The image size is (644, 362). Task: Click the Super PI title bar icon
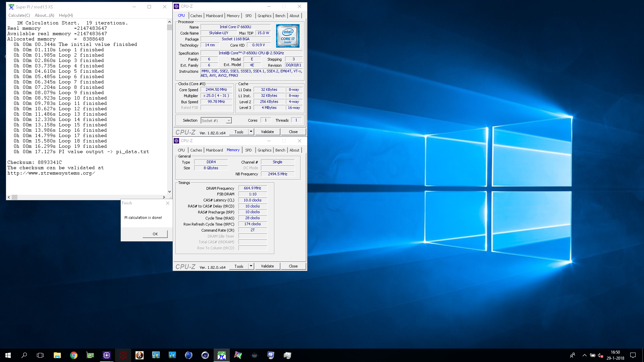pyautogui.click(x=11, y=7)
